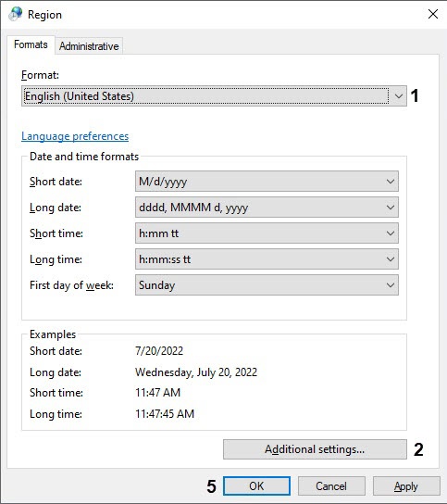This screenshot has width=447, height=504.
Task: Open the Long time format dropdown
Action: point(267,259)
